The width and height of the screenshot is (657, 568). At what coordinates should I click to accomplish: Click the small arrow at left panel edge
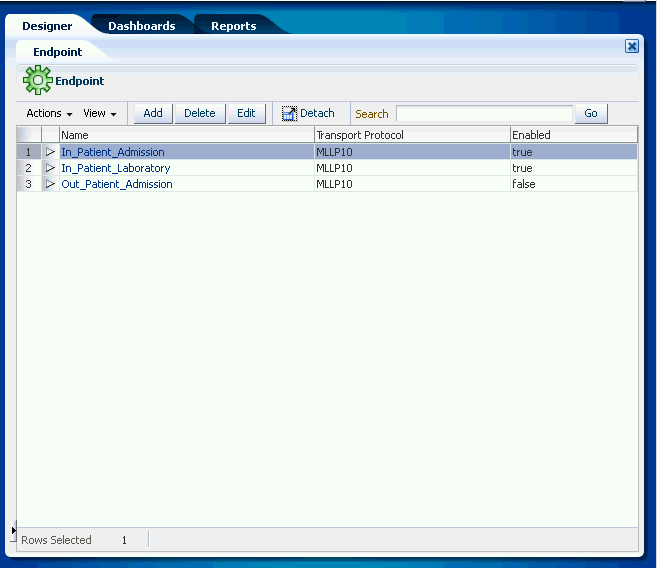[13, 531]
